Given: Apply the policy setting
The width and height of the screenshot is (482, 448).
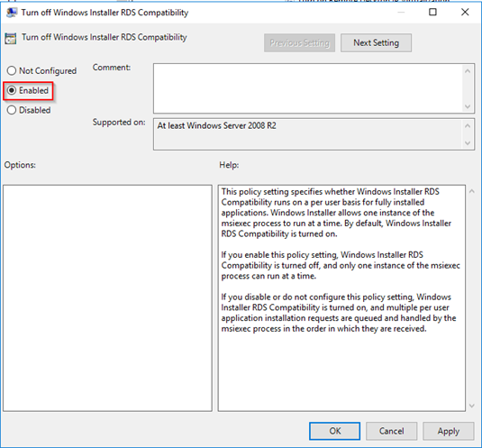Looking at the screenshot, I should [448, 431].
